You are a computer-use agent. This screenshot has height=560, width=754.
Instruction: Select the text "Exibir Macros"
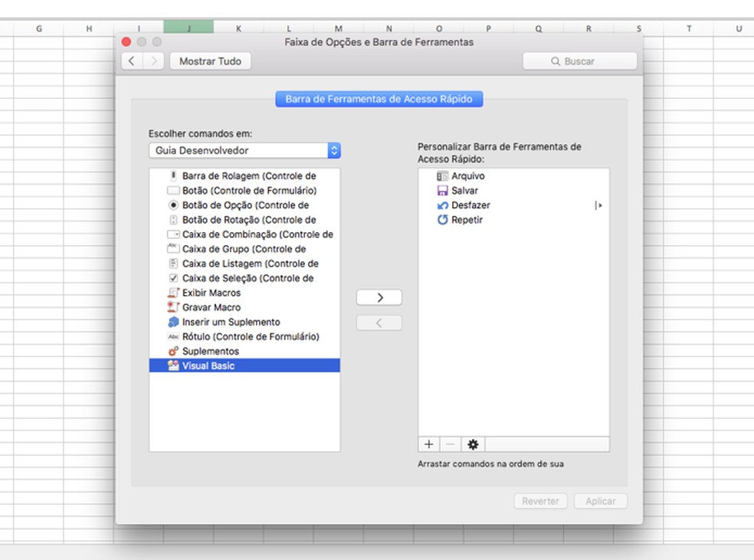[211, 293]
